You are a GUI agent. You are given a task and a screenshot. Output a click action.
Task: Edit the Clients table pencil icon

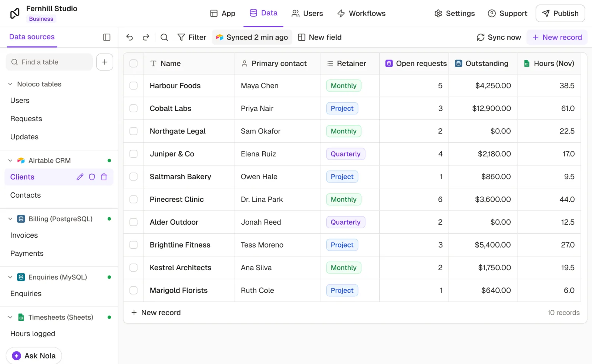tap(80, 177)
